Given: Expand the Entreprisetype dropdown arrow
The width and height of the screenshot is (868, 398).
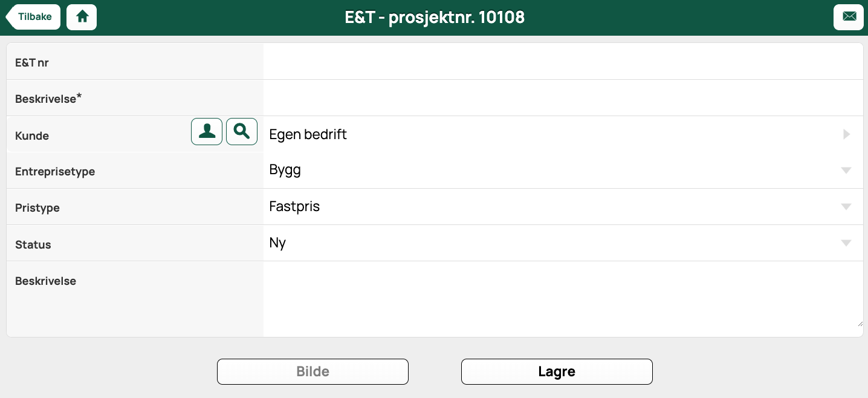Looking at the screenshot, I should pyautogui.click(x=846, y=171).
